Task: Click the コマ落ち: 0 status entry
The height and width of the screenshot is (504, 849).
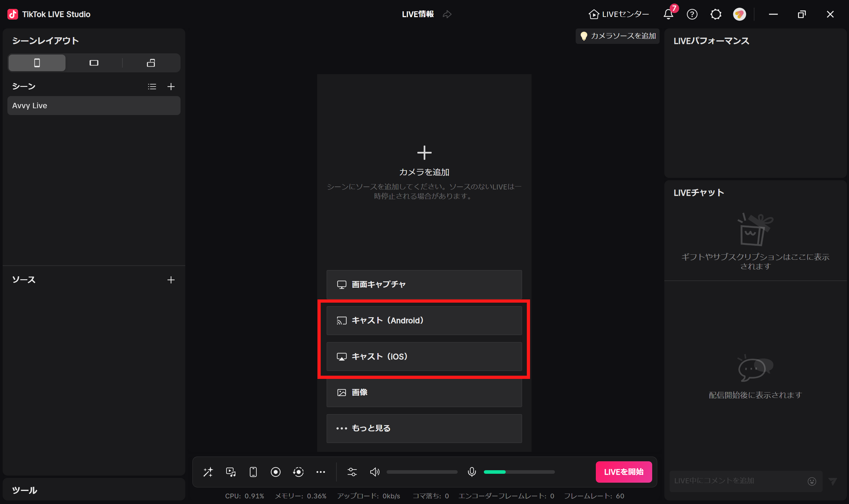Action: [431, 496]
